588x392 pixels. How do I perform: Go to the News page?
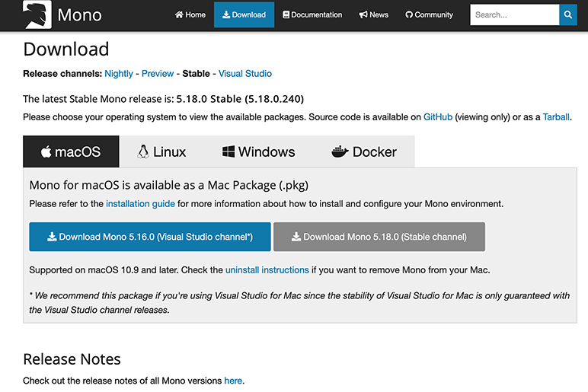click(x=374, y=14)
